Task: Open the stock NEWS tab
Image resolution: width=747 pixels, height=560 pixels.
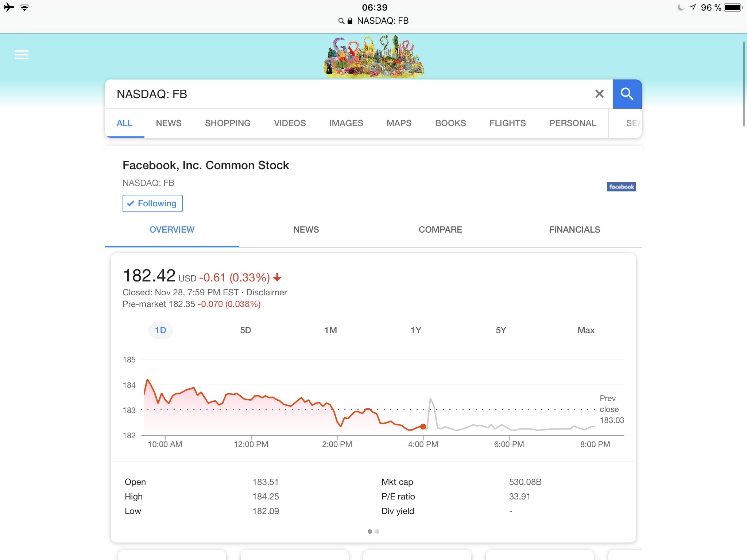Action: [306, 230]
